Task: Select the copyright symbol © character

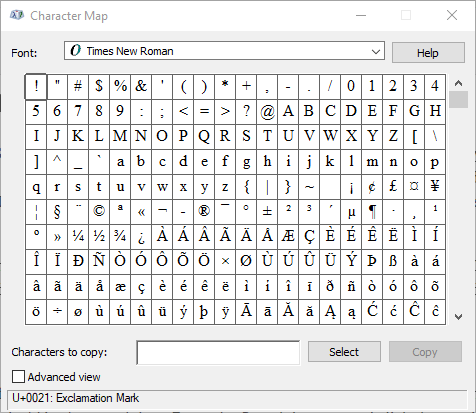Action: click(99, 211)
